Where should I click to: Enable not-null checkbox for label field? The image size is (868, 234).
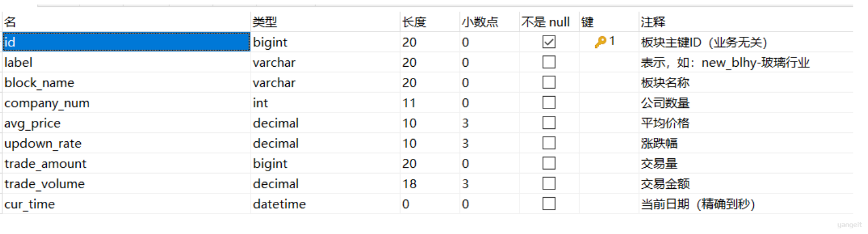[549, 62]
